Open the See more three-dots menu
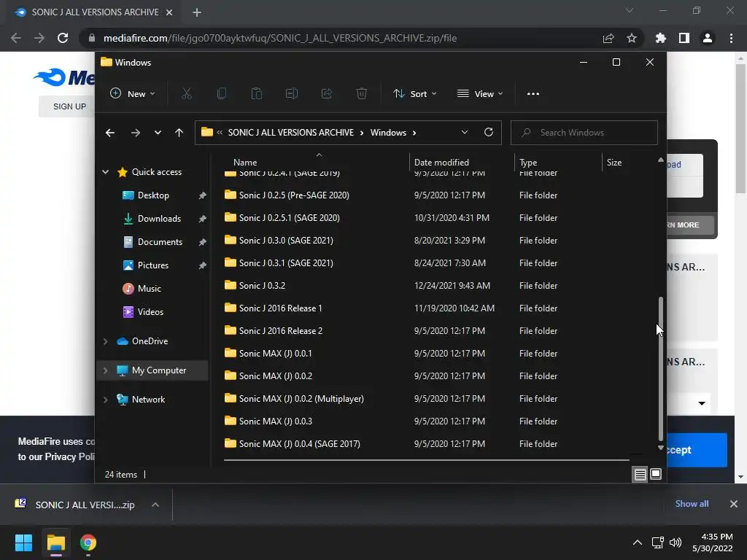Screen dimensions: 747x560 (x=533, y=94)
